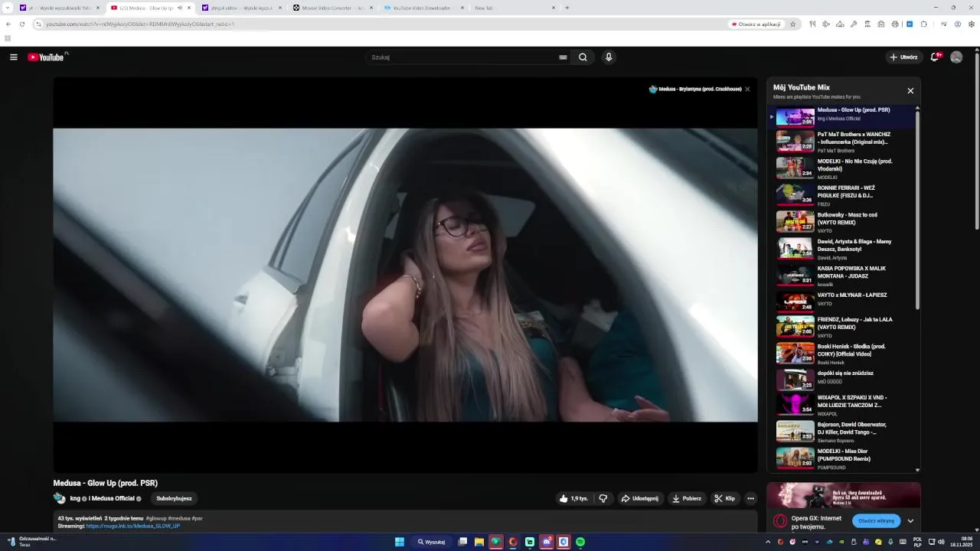Click Otwórz w aplikacji button in address bar
The image size is (980, 551).
(x=756, y=24)
